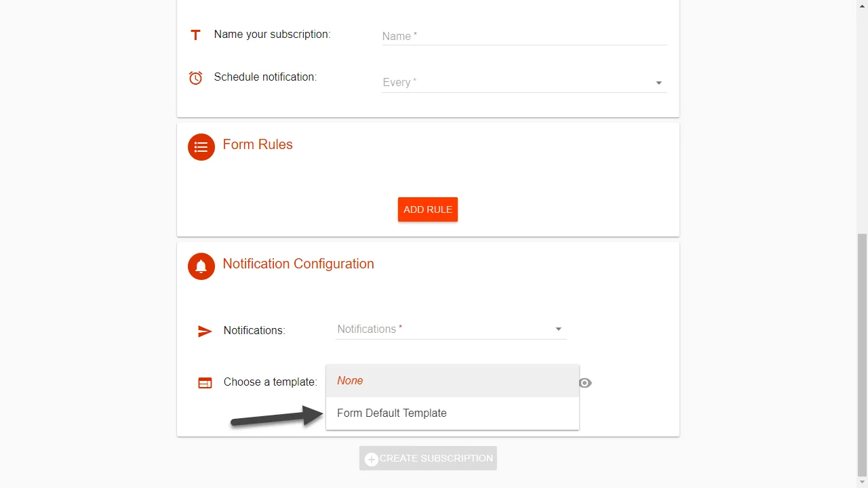Click the ADD RULE button
This screenshot has width=868, height=488.
pyautogui.click(x=428, y=209)
